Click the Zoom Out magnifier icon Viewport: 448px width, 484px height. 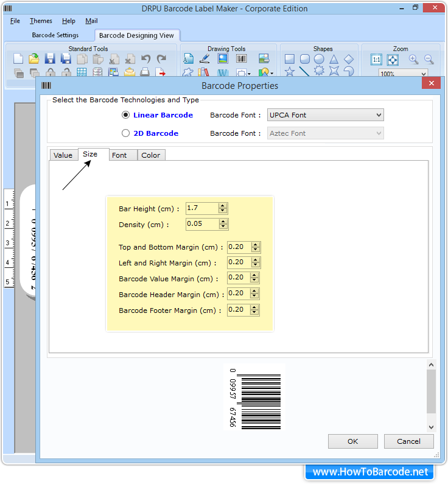(429, 59)
